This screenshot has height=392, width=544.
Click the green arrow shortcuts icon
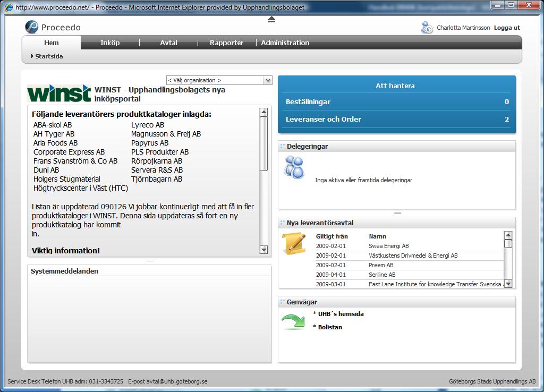[x=293, y=321]
